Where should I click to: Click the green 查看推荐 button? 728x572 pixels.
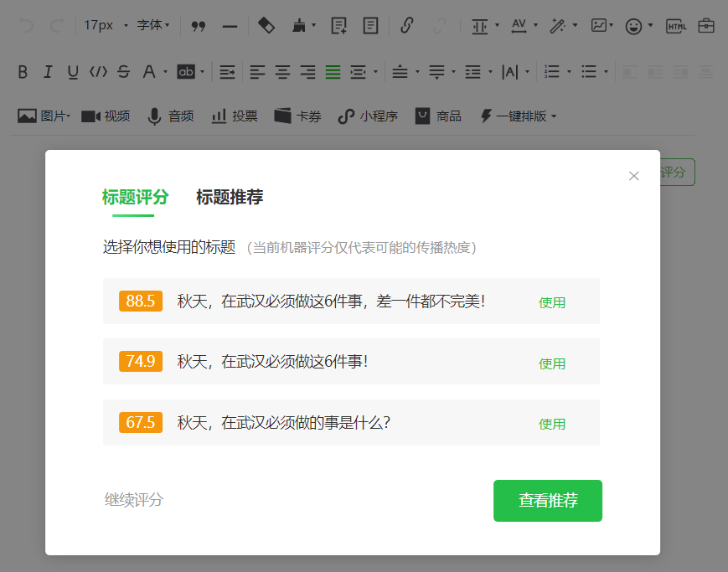548,501
